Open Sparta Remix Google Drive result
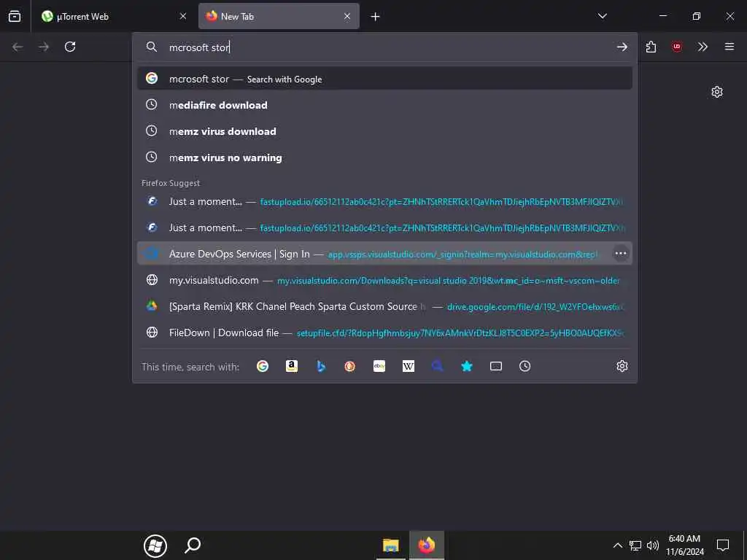This screenshot has width=747, height=560. click(x=384, y=306)
